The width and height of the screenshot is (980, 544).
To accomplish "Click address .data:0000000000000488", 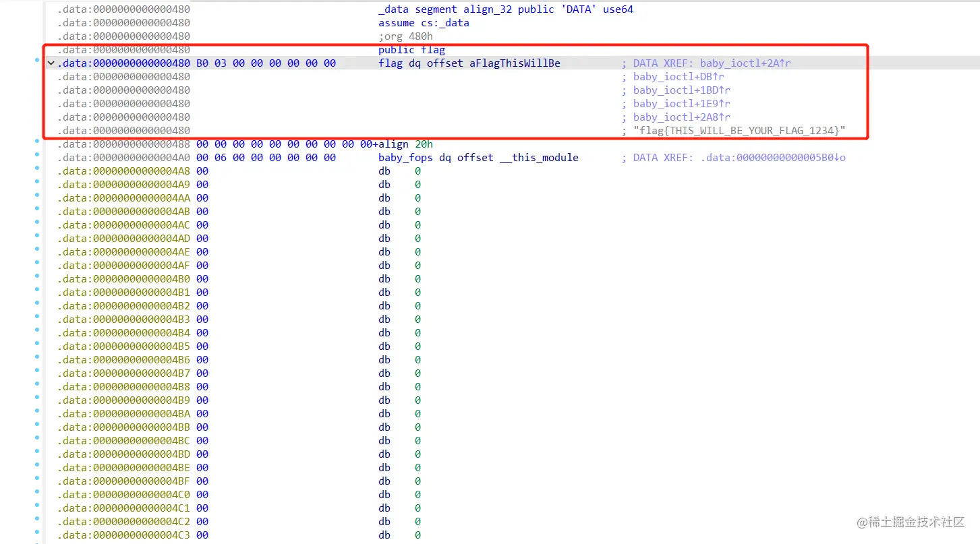I will point(123,144).
